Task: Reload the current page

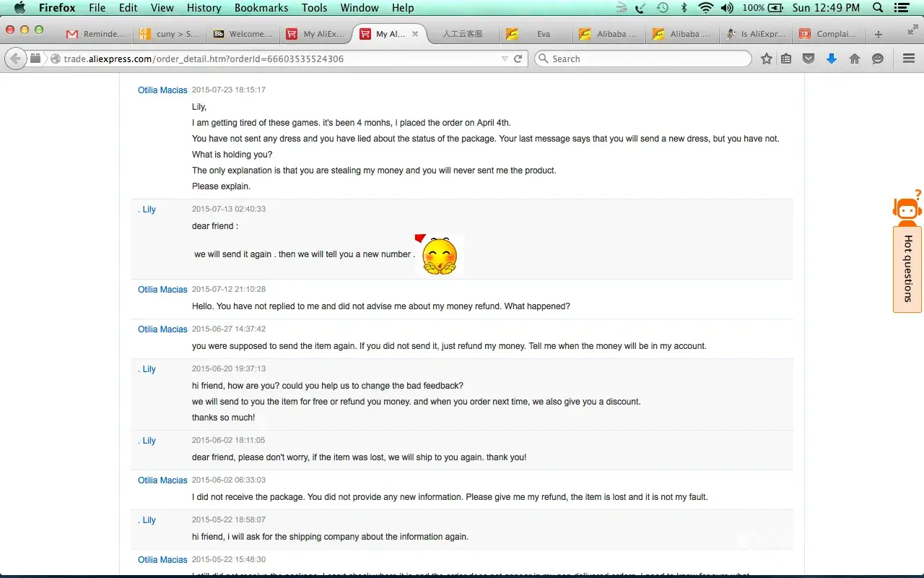Action: pos(518,59)
